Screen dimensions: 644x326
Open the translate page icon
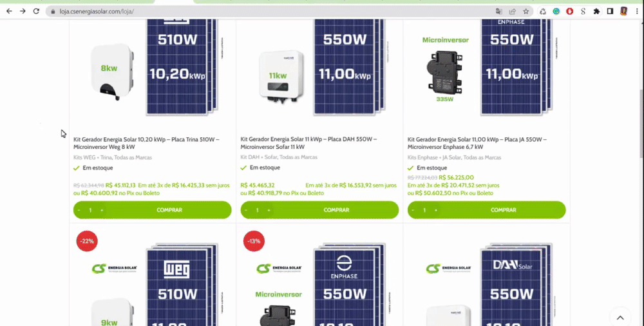[x=499, y=12]
